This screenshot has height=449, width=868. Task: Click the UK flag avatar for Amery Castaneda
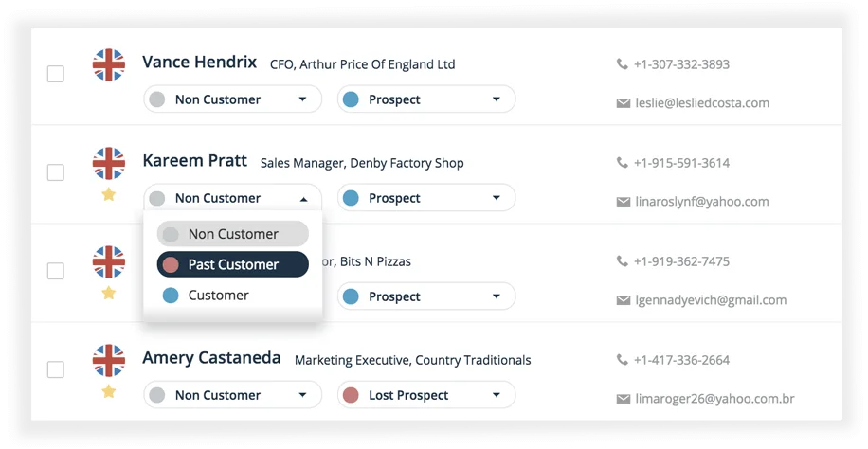pos(108,360)
